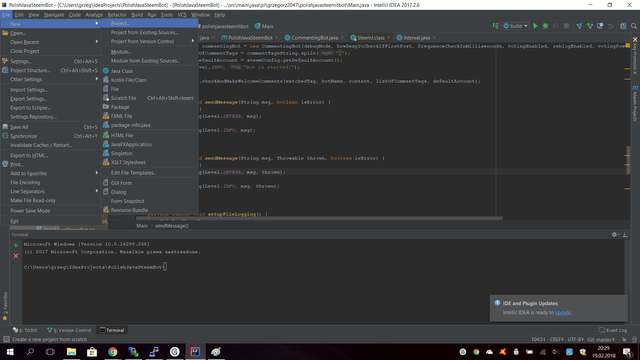Viewport: 640px width, 360px height.
Task: Choose Package in the New submenu
Action: pyautogui.click(x=150, y=107)
